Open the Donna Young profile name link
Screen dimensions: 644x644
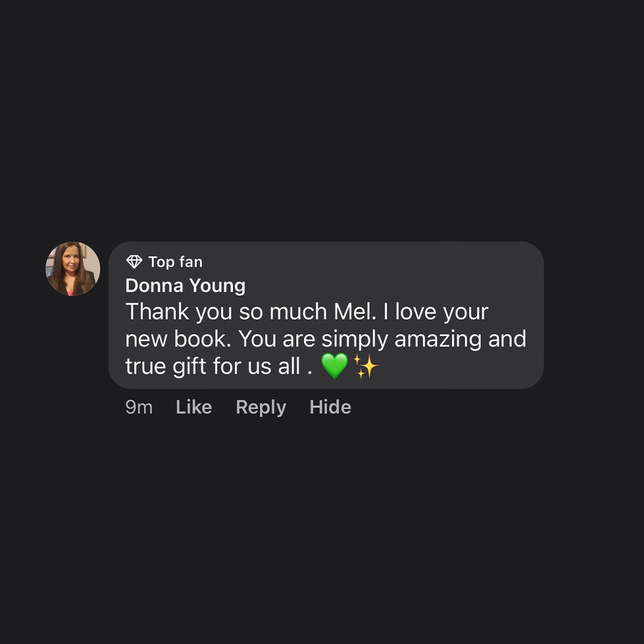tap(185, 286)
